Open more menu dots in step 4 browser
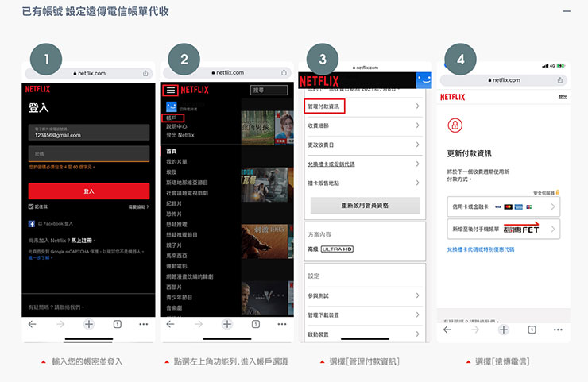Viewport: 588px width, 382px height. [558, 330]
